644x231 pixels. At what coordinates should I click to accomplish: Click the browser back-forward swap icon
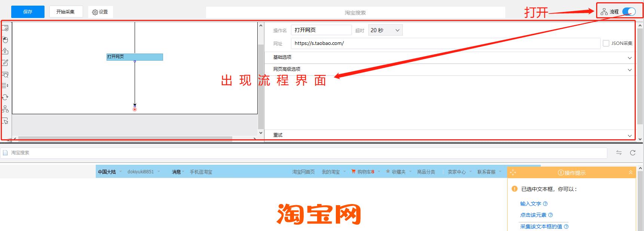[619, 153]
